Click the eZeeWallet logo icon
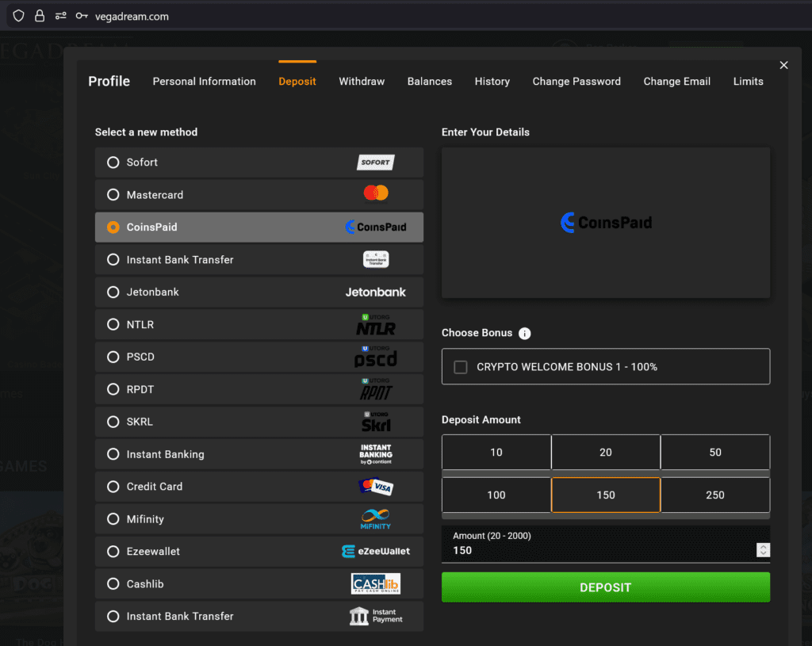 [375, 552]
